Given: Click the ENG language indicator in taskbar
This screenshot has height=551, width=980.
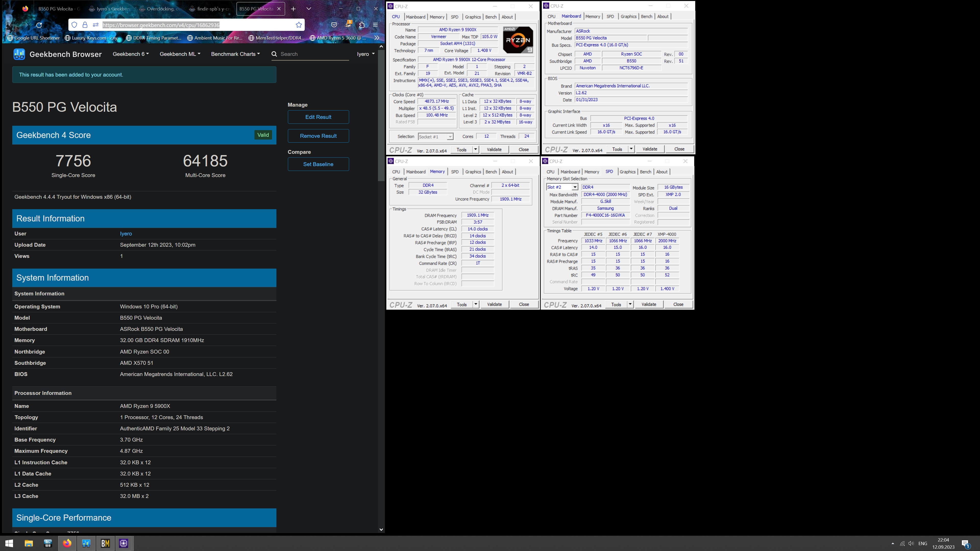Looking at the screenshot, I should coord(923,543).
